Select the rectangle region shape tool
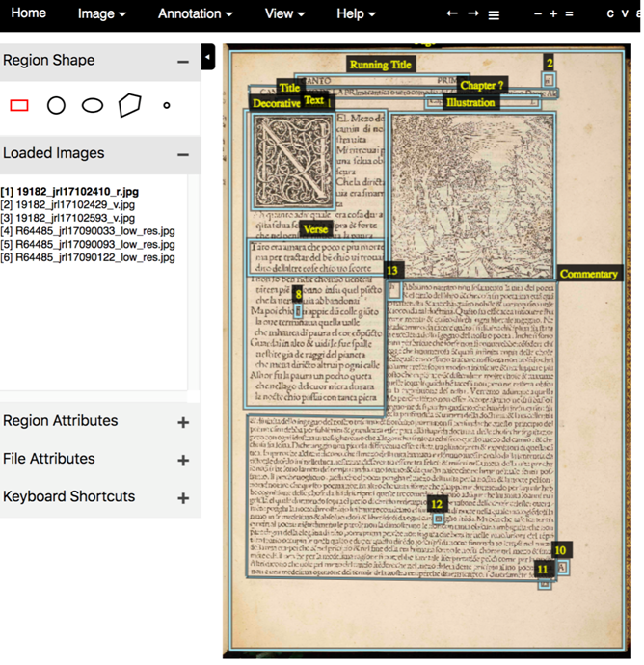Viewport: 644px width, 665px height. coord(19,105)
